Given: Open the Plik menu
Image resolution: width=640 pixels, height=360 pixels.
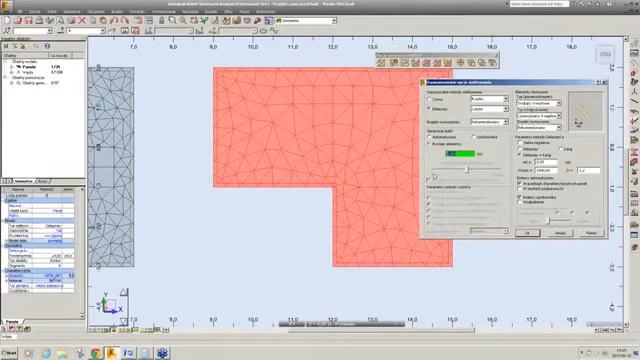Looking at the screenshot, I should tap(20, 12).
